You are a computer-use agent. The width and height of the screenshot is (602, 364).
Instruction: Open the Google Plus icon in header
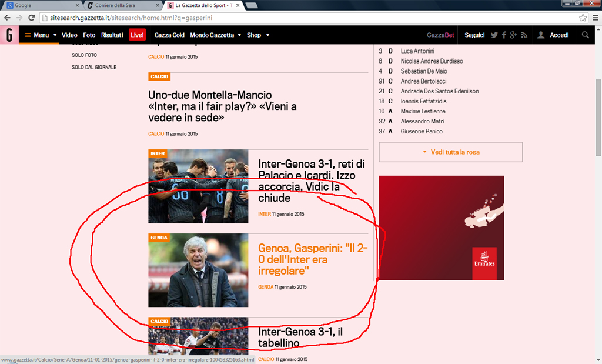[514, 35]
